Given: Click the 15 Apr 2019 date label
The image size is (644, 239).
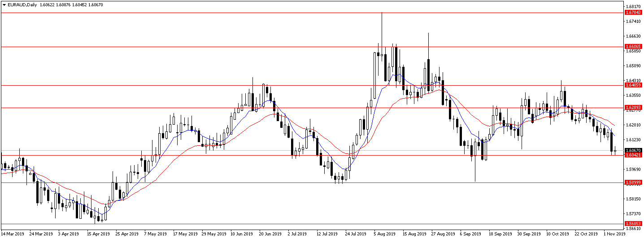Looking at the screenshot, I should (98, 234).
